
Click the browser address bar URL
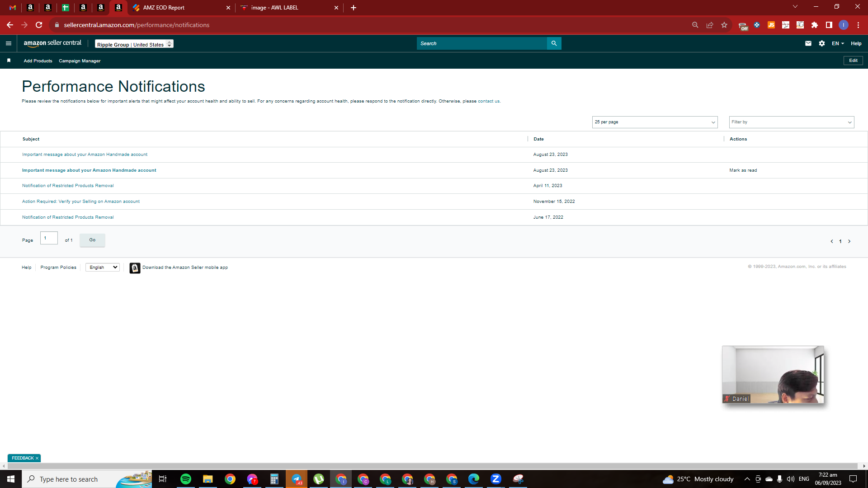pos(137,25)
